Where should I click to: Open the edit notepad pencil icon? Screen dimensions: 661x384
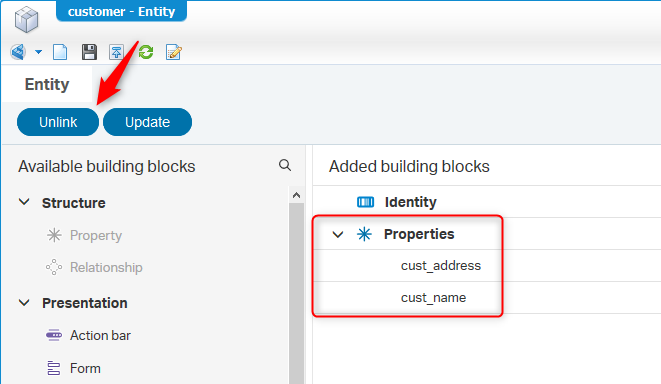point(174,52)
